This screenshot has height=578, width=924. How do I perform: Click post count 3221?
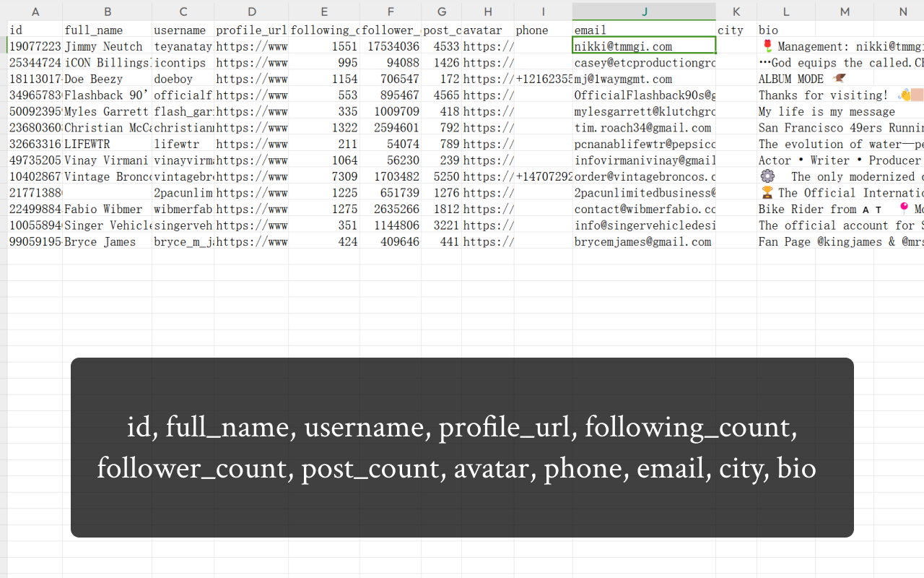coord(442,225)
